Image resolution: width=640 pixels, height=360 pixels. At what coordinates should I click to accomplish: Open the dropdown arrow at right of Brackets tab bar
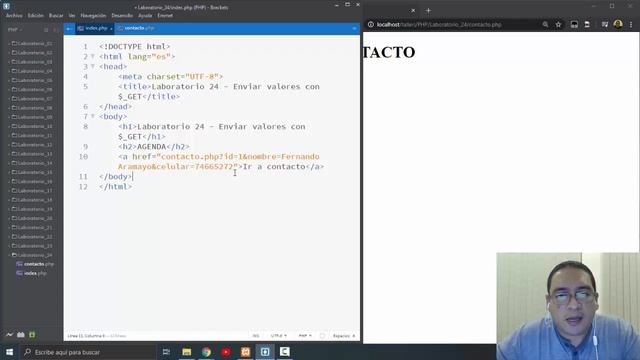click(x=354, y=29)
